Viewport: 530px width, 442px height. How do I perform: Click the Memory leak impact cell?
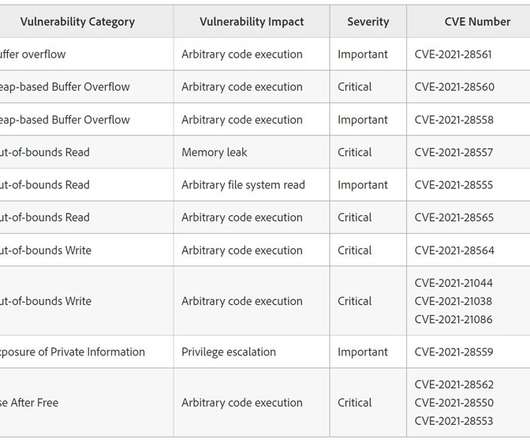click(x=214, y=152)
